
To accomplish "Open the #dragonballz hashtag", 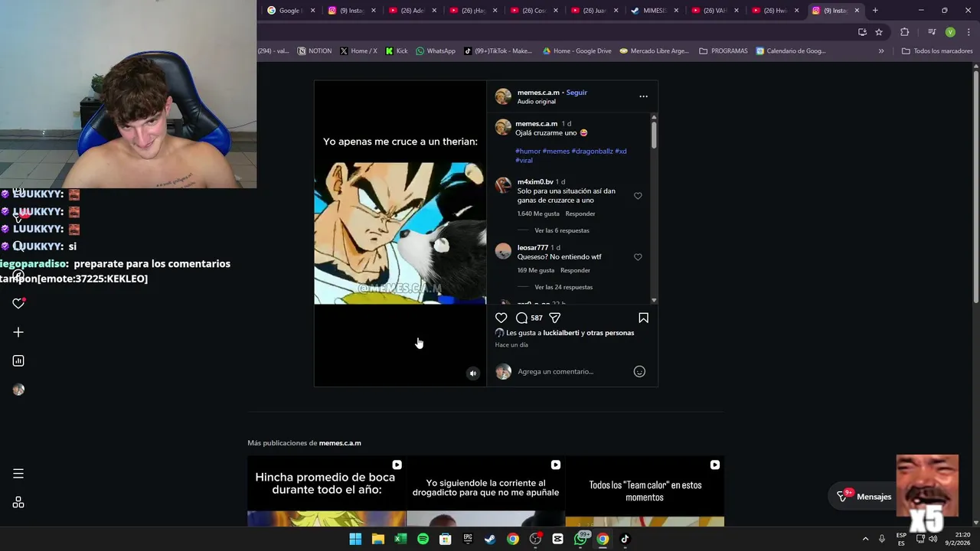I will pyautogui.click(x=592, y=152).
